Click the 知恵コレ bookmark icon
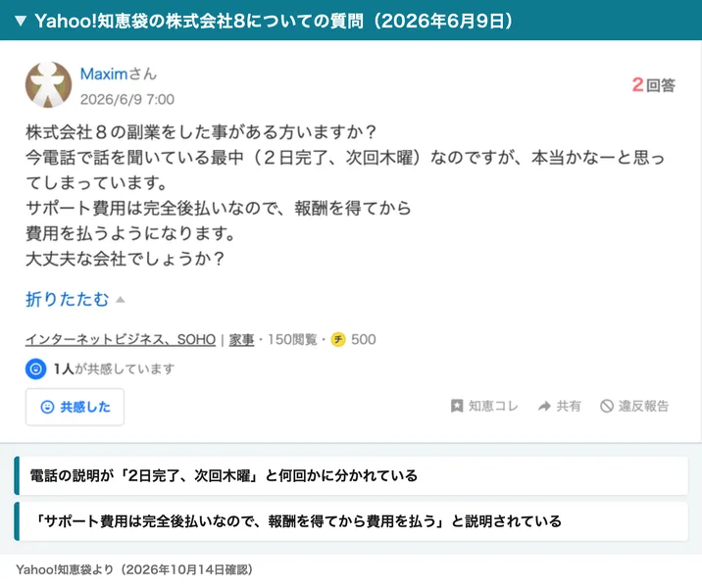 pos(457,406)
